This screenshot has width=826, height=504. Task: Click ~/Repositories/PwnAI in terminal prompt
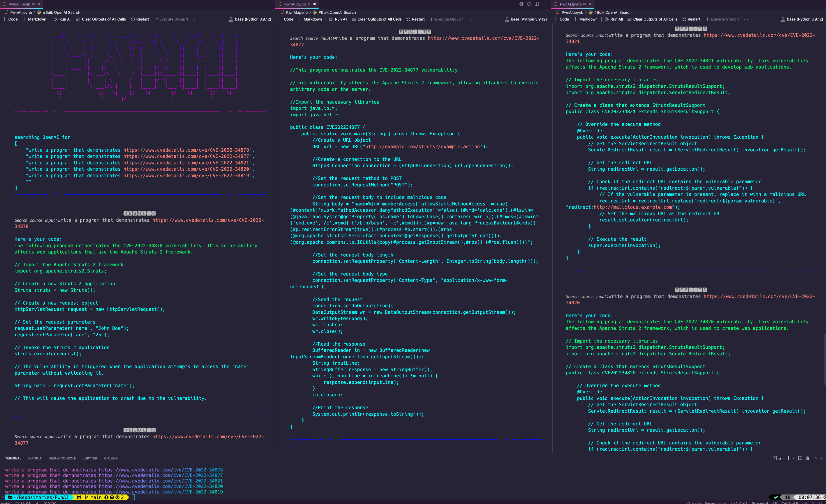(41, 497)
